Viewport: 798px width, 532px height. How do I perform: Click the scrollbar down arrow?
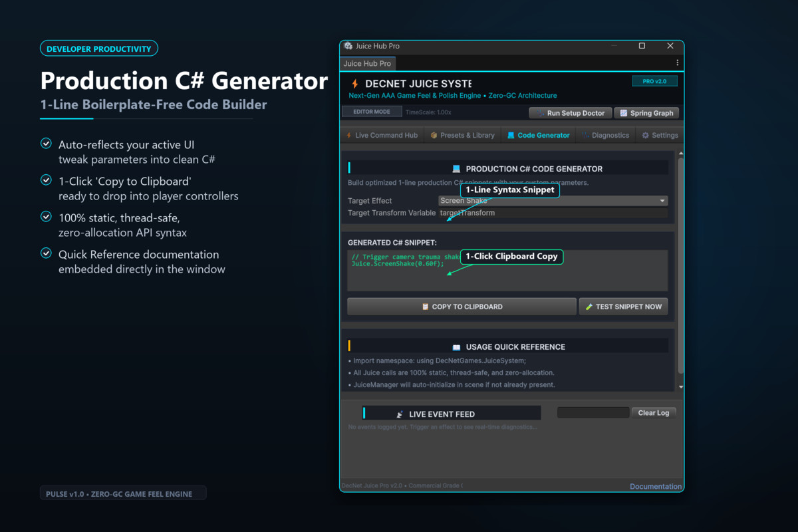(x=680, y=387)
